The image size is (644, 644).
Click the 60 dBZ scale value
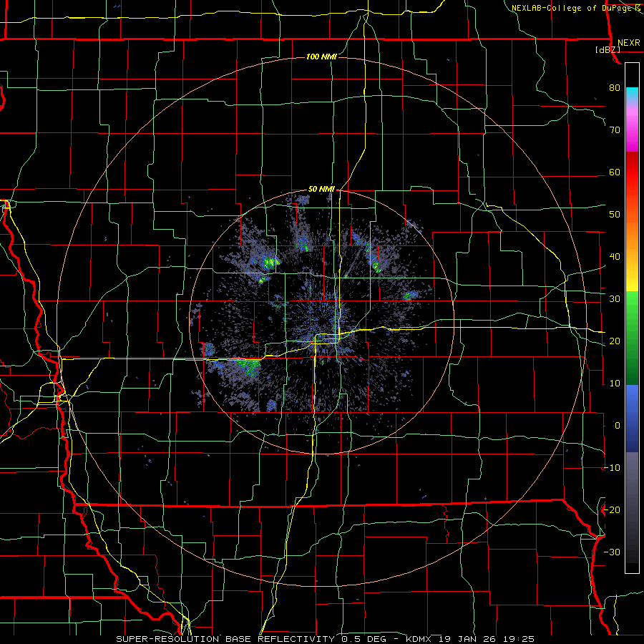click(x=615, y=172)
